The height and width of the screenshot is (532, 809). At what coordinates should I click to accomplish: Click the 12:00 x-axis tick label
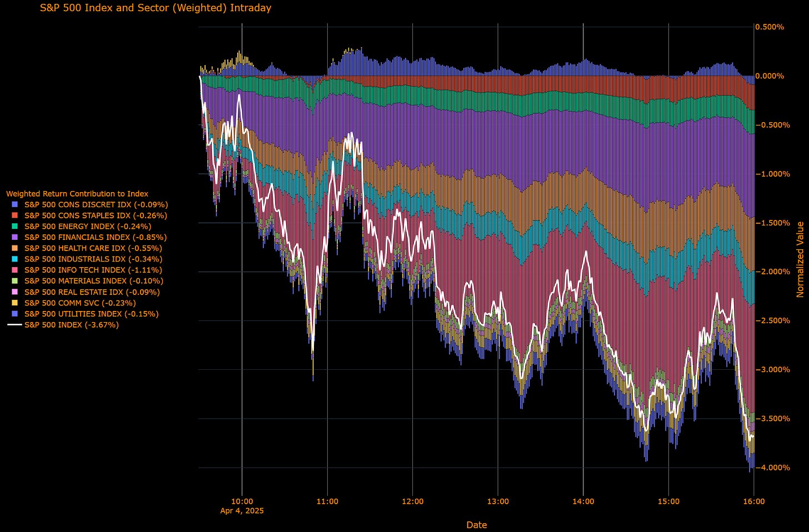(x=412, y=501)
